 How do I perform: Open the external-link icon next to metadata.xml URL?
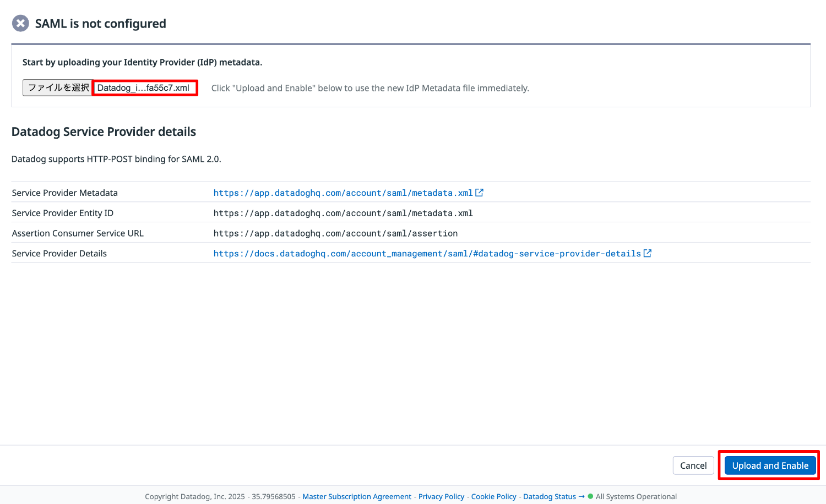[x=480, y=193]
